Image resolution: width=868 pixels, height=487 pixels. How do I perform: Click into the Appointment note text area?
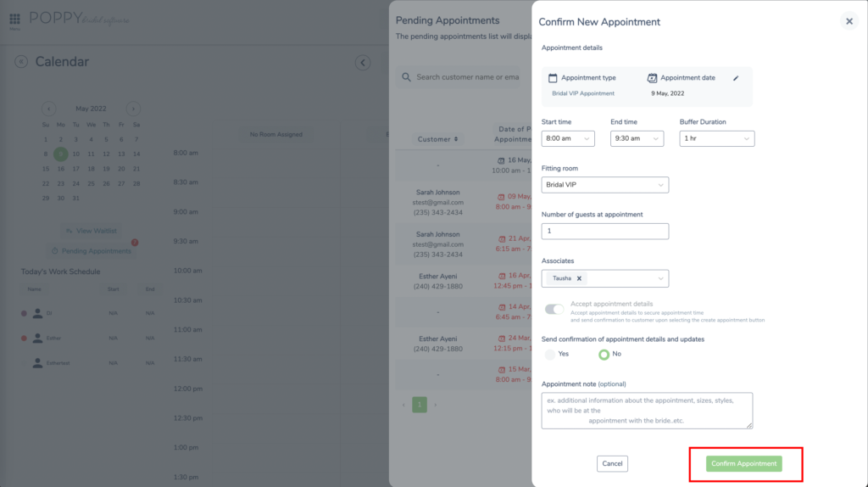coord(647,411)
